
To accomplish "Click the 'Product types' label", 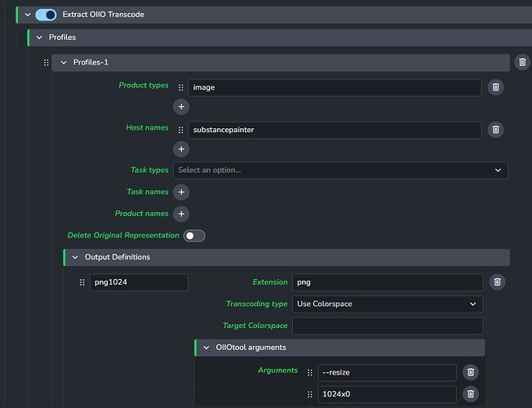I will pyautogui.click(x=144, y=85).
